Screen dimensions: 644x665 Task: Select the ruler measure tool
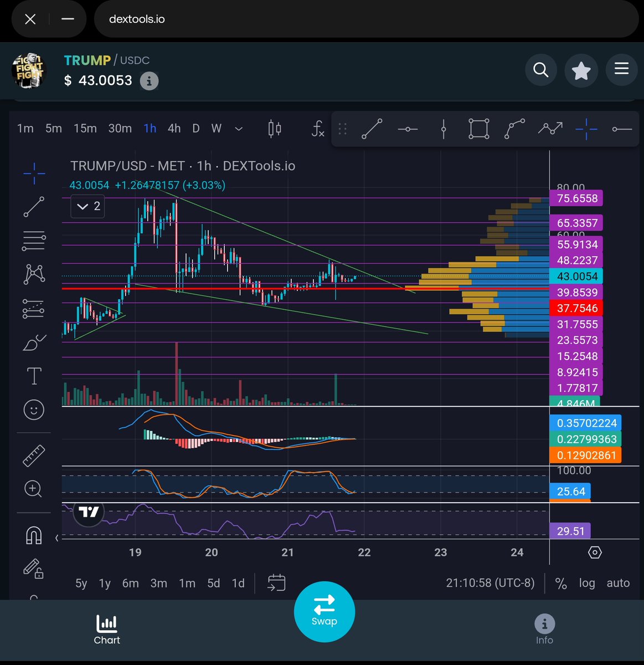click(34, 456)
